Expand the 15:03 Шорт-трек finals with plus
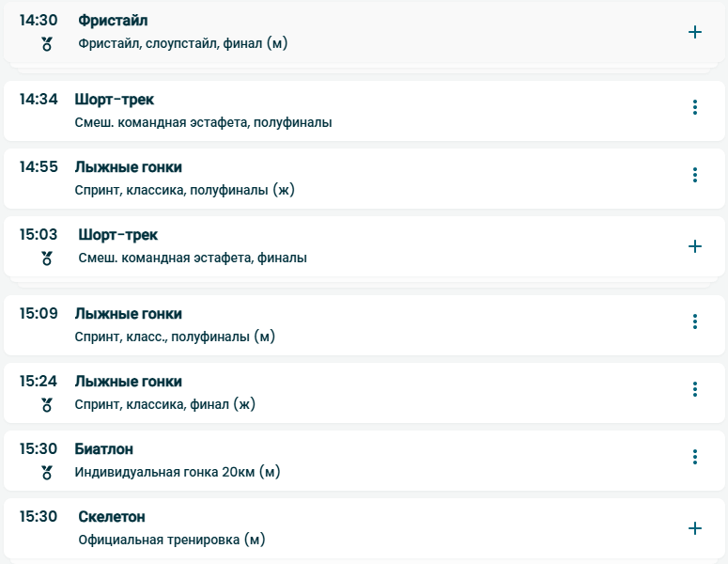728x564 pixels. [x=695, y=246]
